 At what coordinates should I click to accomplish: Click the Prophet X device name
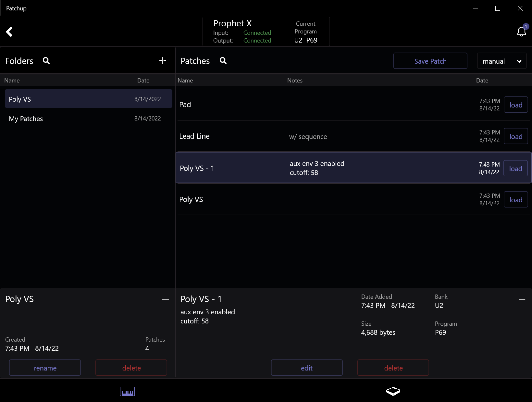click(x=232, y=23)
